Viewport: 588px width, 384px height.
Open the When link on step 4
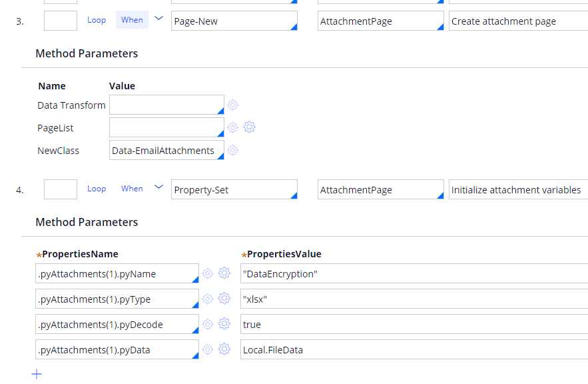(x=132, y=189)
